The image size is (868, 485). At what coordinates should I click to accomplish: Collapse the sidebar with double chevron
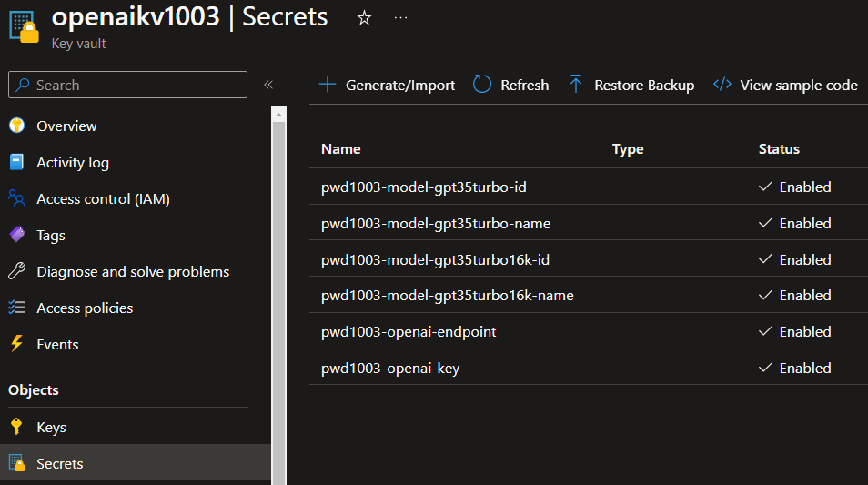268,85
